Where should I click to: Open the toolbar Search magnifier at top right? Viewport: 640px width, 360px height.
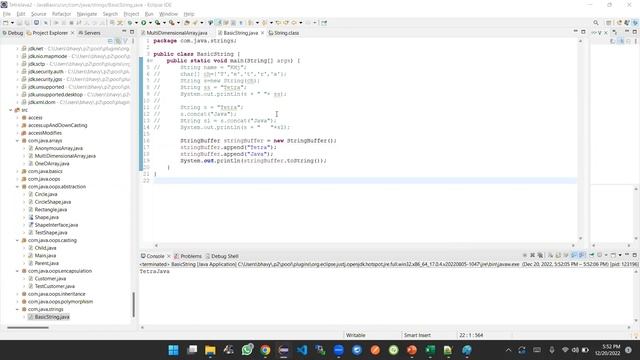click(596, 23)
